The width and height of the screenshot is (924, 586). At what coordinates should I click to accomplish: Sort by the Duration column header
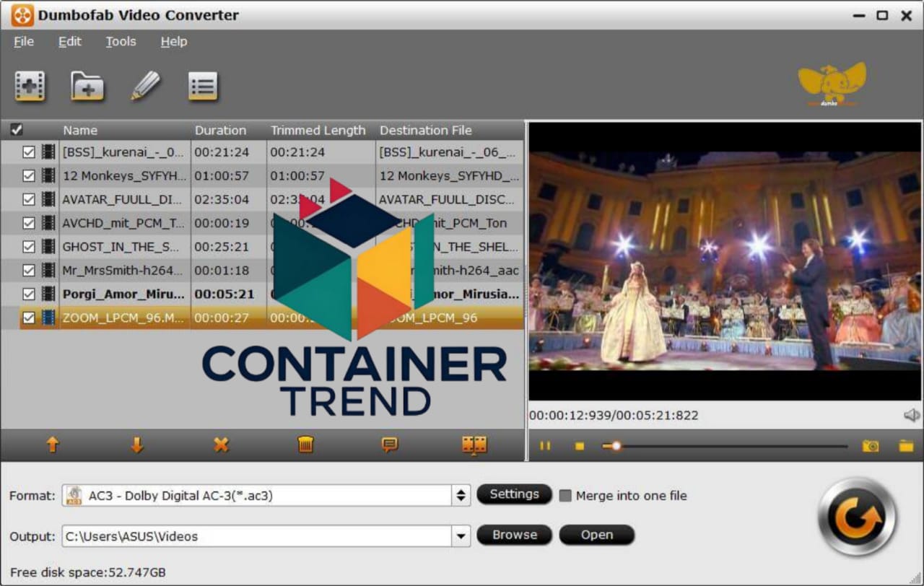pyautogui.click(x=220, y=130)
